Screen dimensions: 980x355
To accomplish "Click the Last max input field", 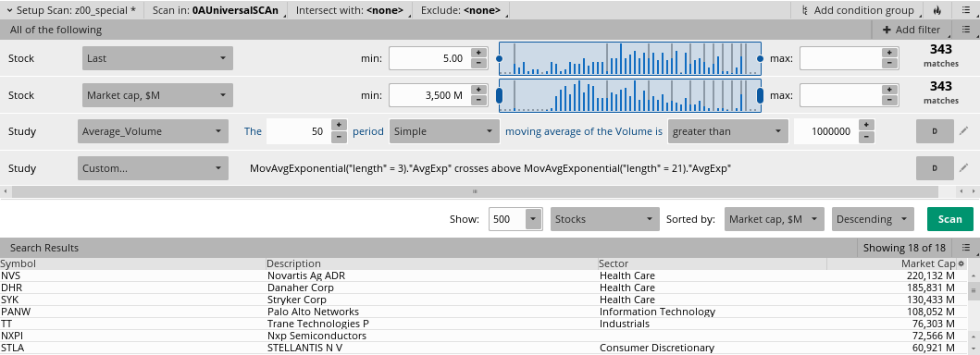I will tap(840, 58).
